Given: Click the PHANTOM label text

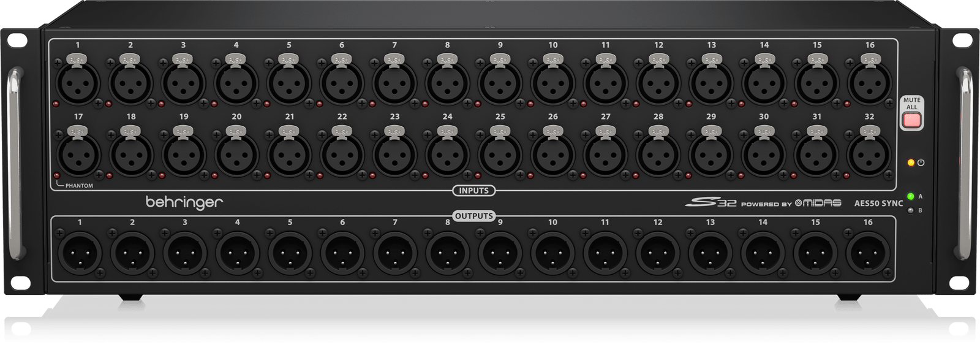Looking at the screenshot, I should tap(79, 186).
